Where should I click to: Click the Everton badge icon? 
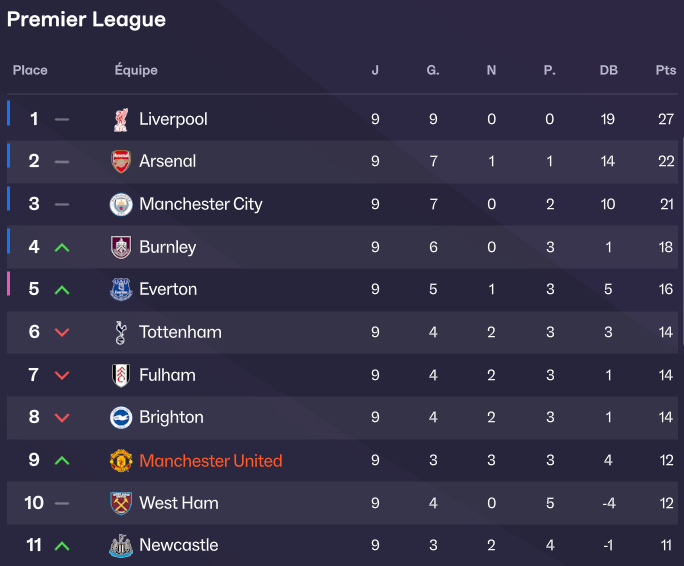[x=121, y=289]
